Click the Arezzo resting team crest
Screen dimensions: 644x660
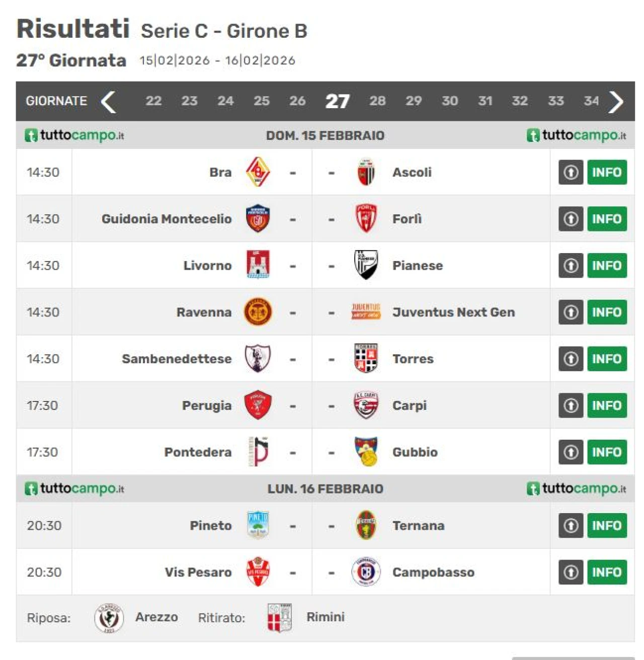coord(109,618)
